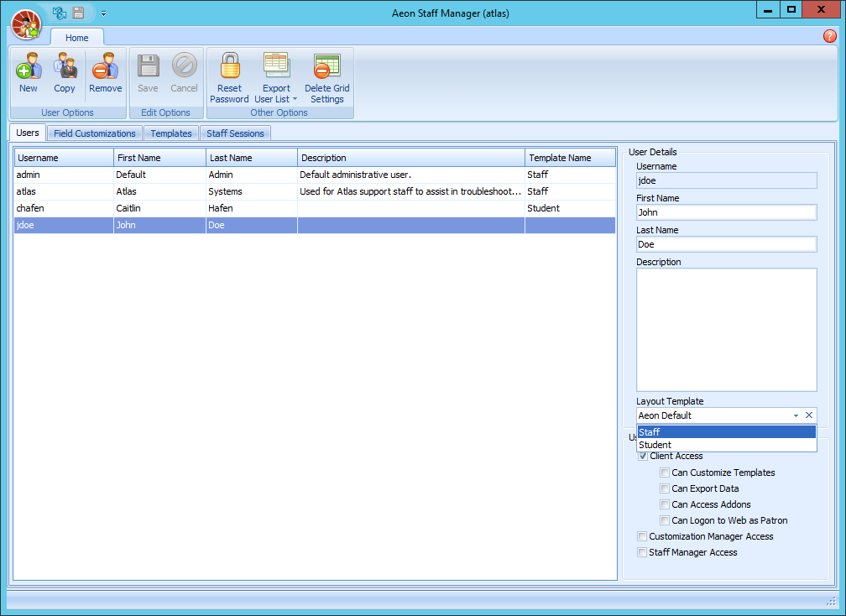Clear the Layout Template with the X button
The height and width of the screenshot is (616, 846).
pos(808,415)
